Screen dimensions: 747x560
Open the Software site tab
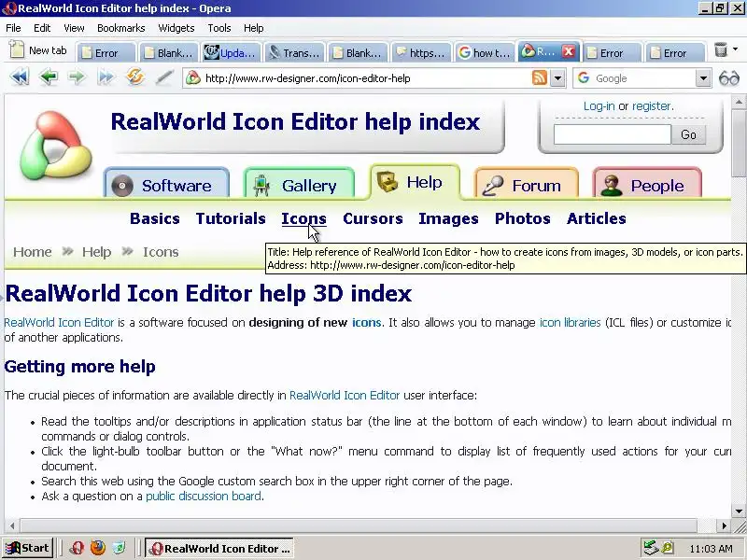point(166,184)
